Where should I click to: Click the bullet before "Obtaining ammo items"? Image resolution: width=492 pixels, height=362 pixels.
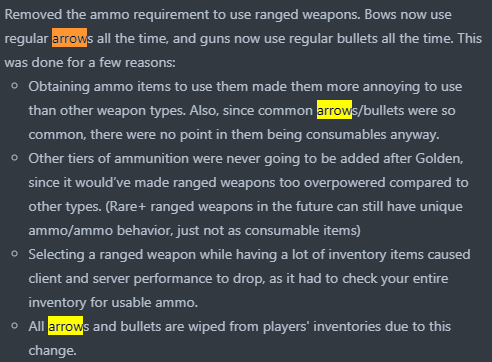click(x=15, y=86)
